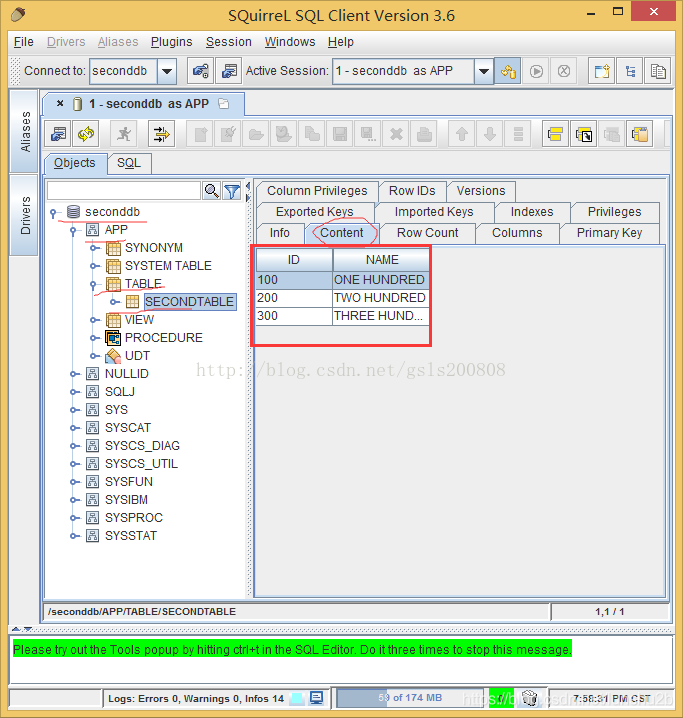Refresh the object tree with yellow arrows icon
Screen dimensions: 683x718
[86, 134]
